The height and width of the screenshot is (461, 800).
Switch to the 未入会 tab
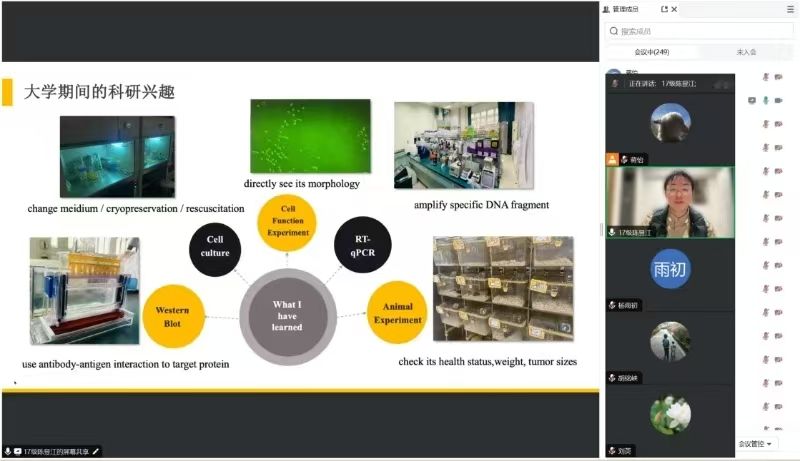click(x=746, y=52)
